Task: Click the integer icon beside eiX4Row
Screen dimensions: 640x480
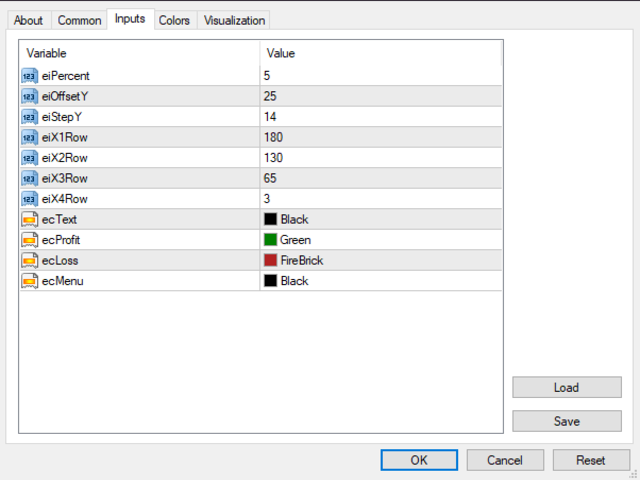Action: click(x=29, y=199)
